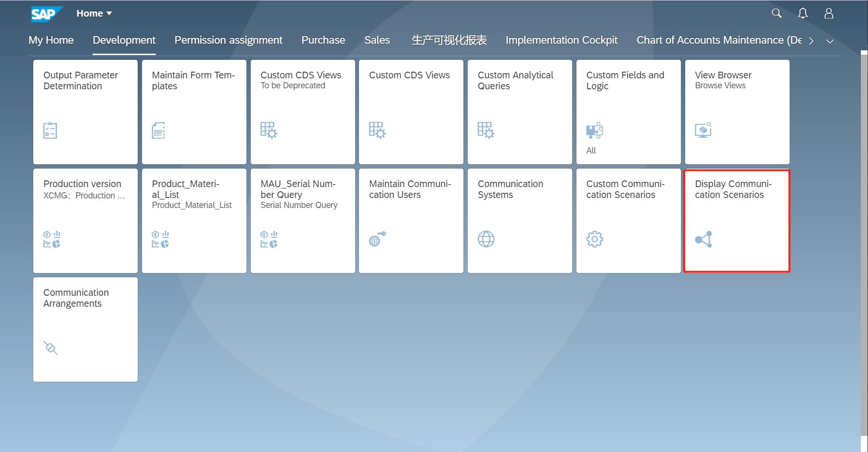
Task: Click the user profile avatar icon
Action: (829, 13)
